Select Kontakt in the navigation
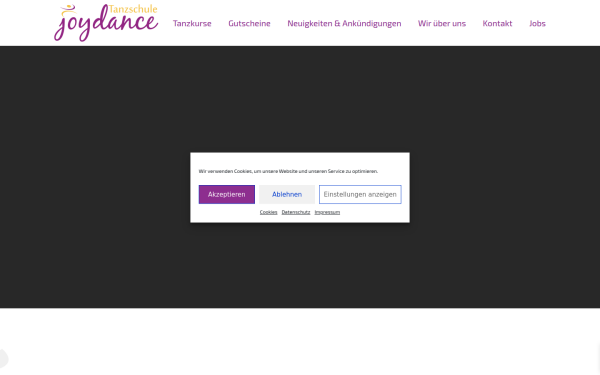 (x=497, y=23)
